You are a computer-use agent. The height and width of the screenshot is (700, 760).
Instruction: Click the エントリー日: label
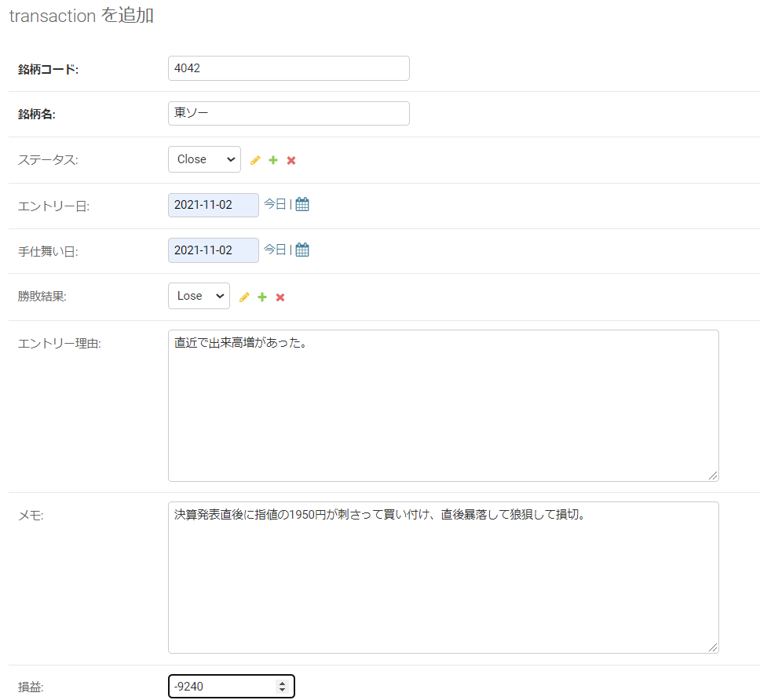click(x=54, y=206)
